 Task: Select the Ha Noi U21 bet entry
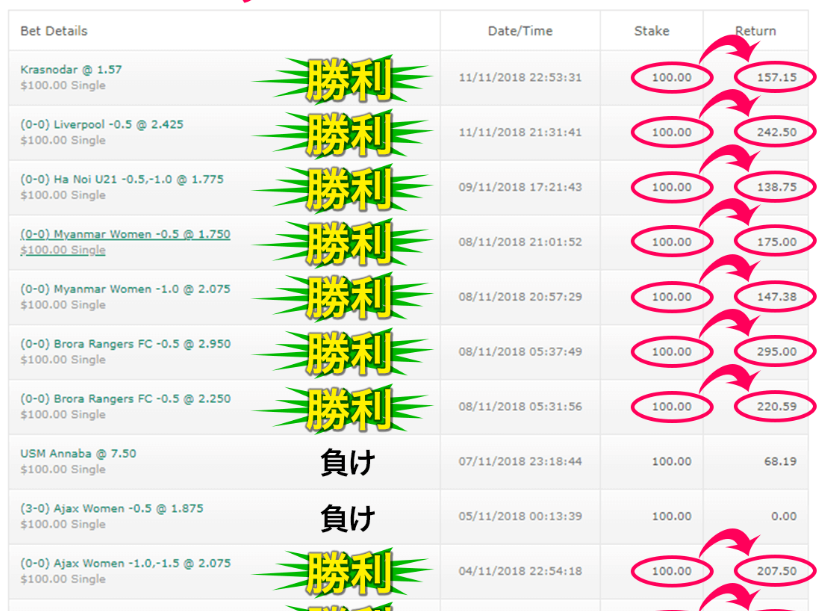pos(121,180)
